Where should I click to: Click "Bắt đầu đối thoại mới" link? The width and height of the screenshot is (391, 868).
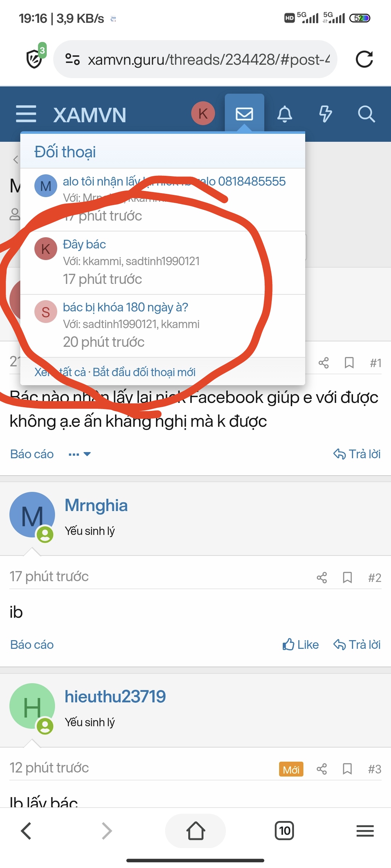point(144,372)
